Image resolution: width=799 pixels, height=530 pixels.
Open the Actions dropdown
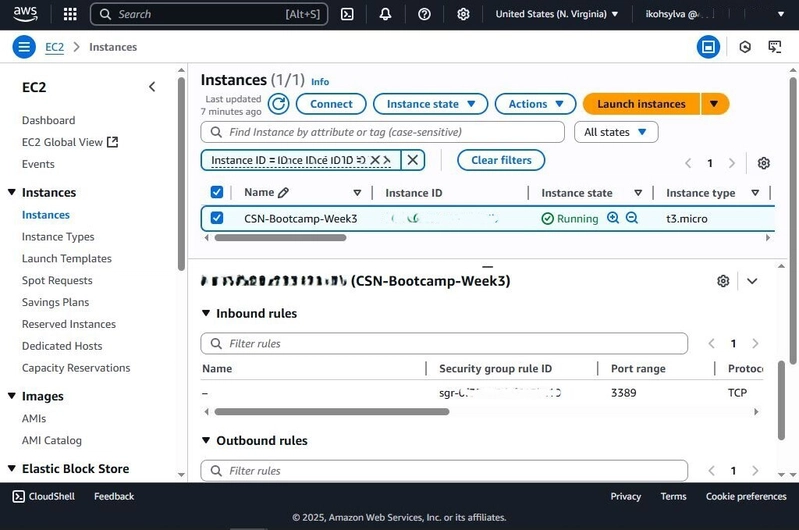point(535,104)
